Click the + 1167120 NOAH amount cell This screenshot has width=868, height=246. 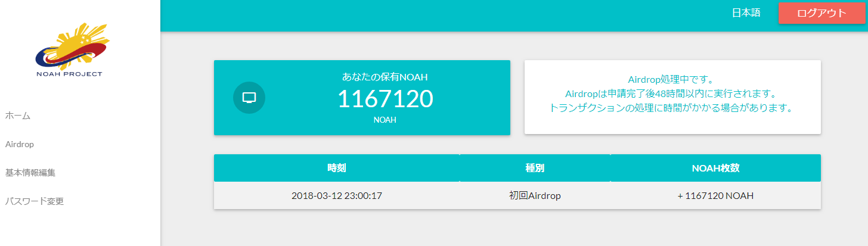pos(715,195)
